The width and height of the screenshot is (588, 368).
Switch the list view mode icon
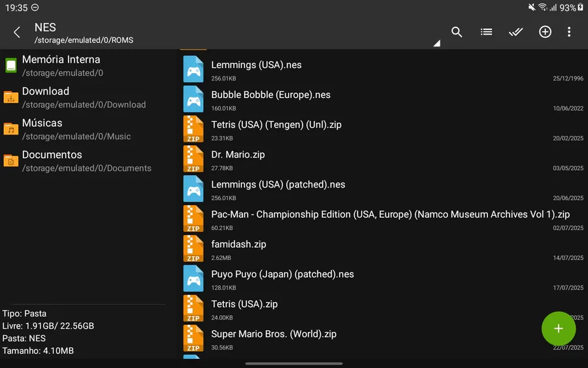click(486, 32)
